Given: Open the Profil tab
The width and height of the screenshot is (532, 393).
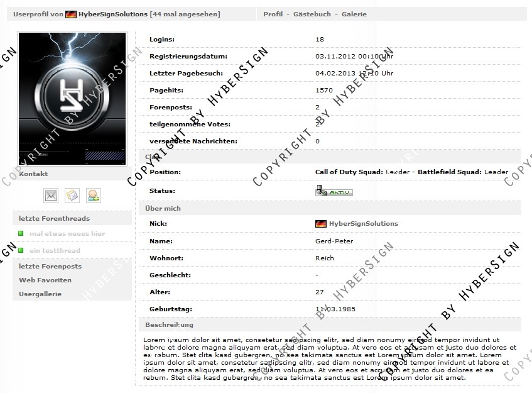Looking at the screenshot, I should [273, 14].
